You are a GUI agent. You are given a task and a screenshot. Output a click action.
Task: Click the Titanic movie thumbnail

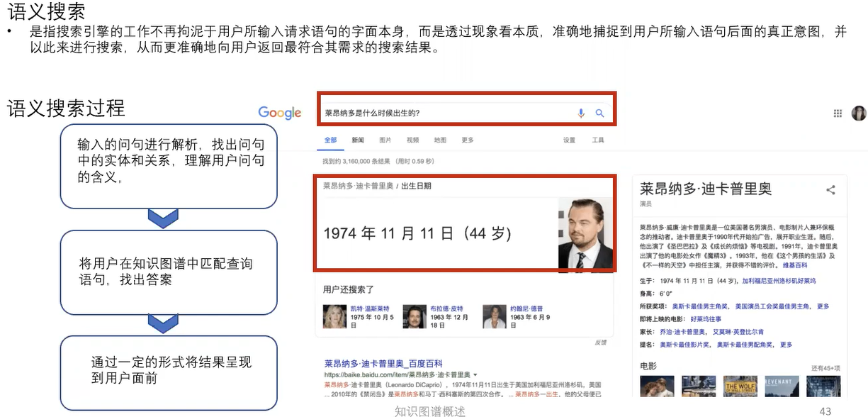pos(657,387)
